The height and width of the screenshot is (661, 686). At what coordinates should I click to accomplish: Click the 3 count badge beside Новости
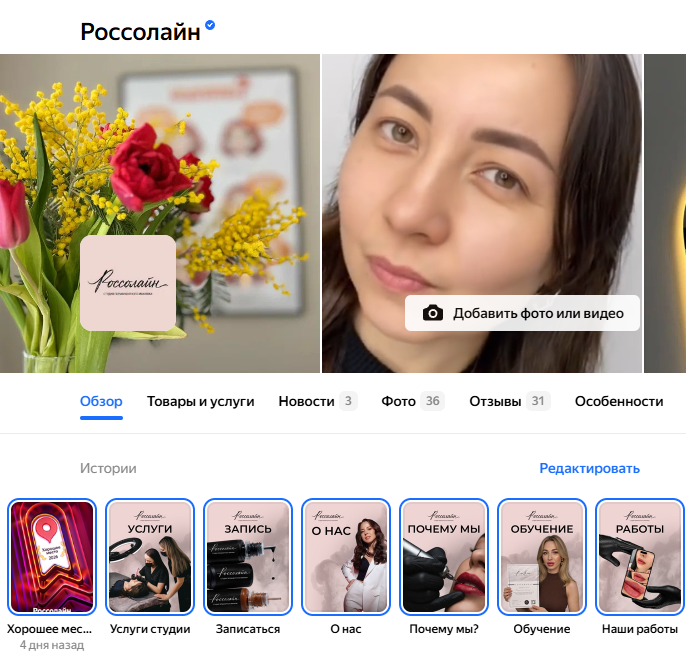coord(348,401)
